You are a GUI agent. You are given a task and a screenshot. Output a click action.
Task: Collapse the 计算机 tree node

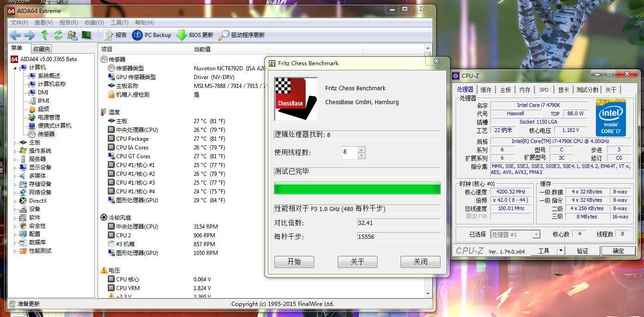15,68
